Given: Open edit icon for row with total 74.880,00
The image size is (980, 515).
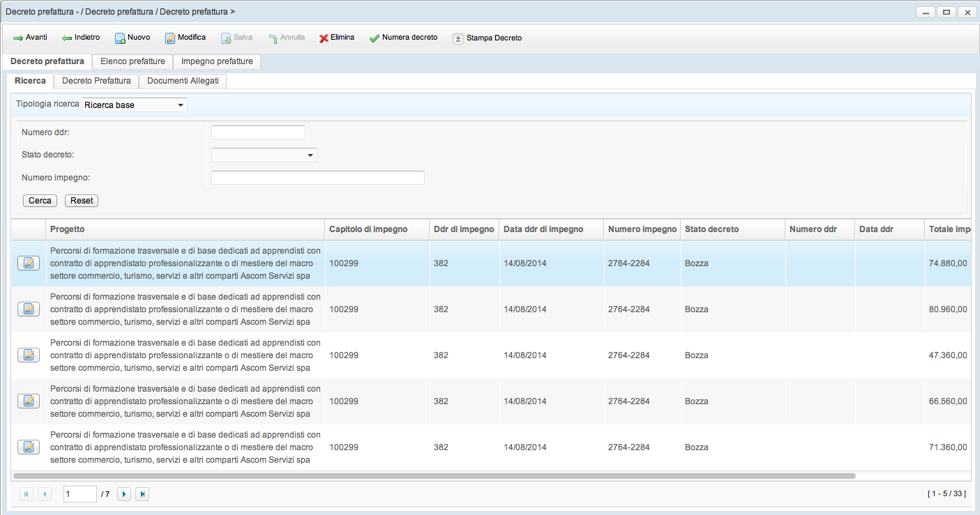Looking at the screenshot, I should tap(29, 263).
